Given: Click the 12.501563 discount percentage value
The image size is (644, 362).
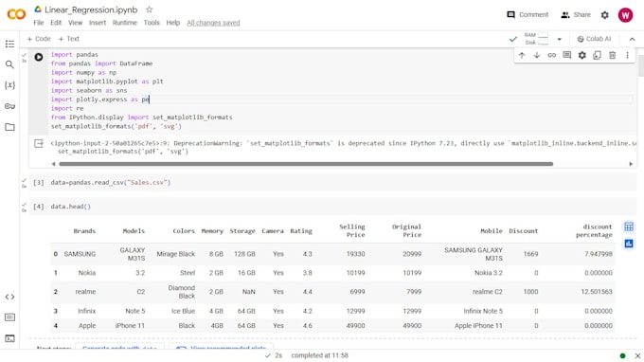Looking at the screenshot, I should click(x=597, y=292).
